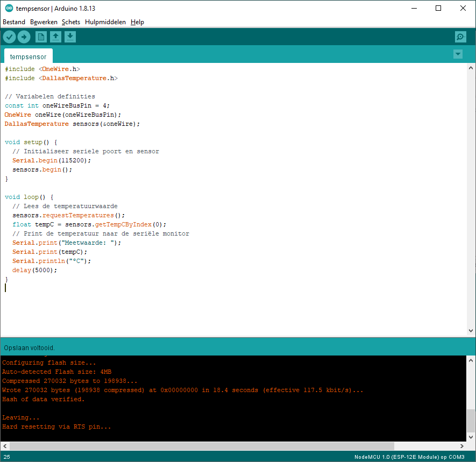Select the tempsensor tab
476x462 pixels.
point(28,56)
